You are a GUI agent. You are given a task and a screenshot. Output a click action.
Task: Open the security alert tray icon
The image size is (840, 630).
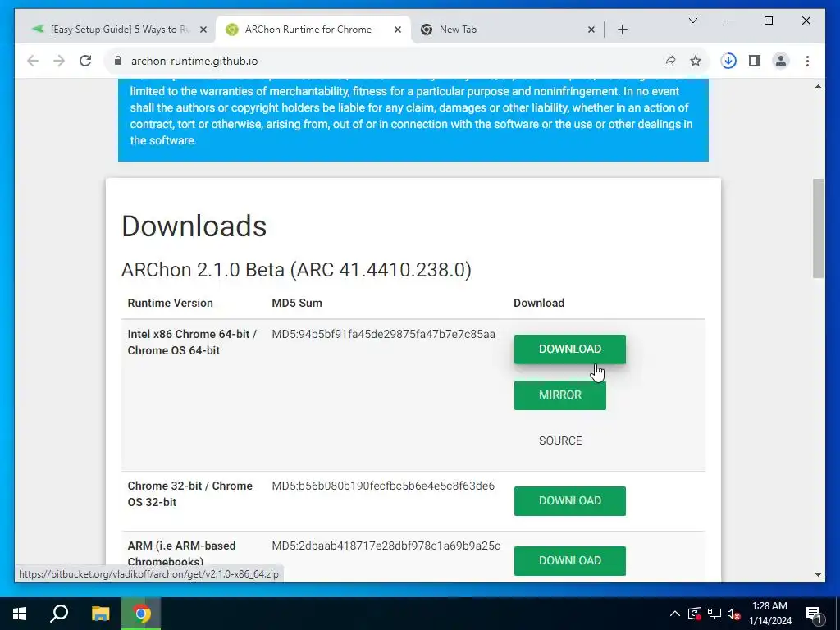coord(694,614)
